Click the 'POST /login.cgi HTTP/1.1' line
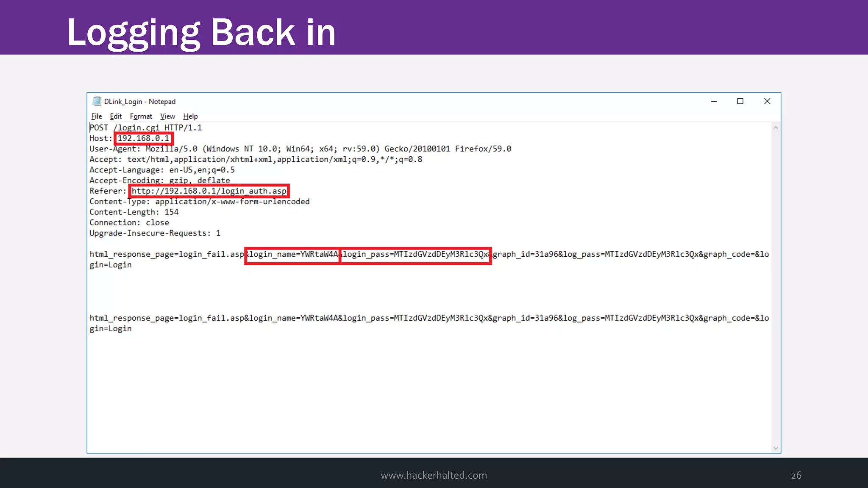Viewport: 868px width, 488px height. click(146, 128)
